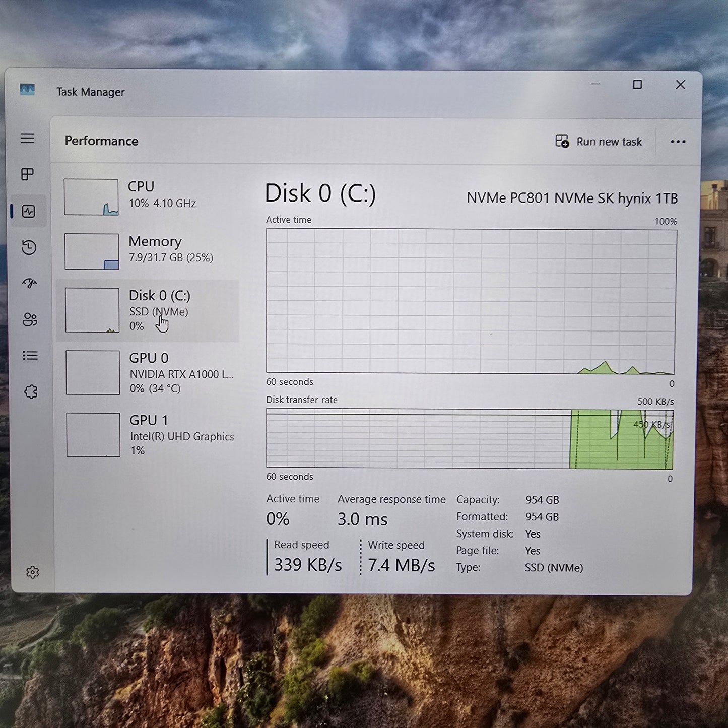Switch to the Processes page
Screen dimensions: 728x728
[28, 175]
